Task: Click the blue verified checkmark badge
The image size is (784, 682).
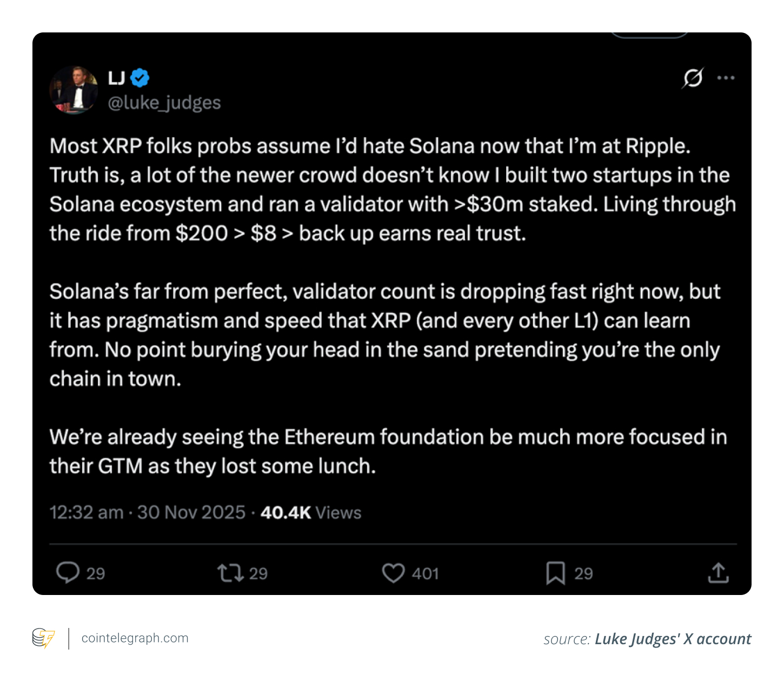Action: pos(140,77)
